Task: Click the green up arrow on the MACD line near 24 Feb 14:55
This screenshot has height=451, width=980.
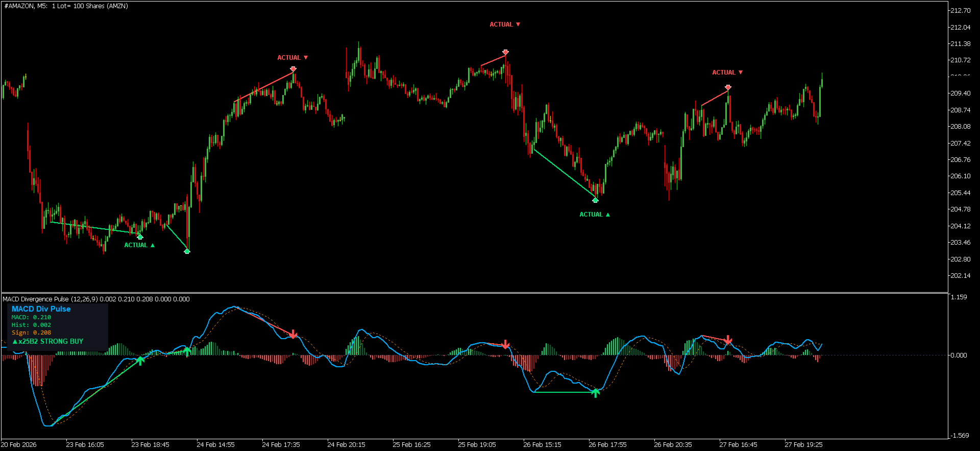Action: [187, 351]
